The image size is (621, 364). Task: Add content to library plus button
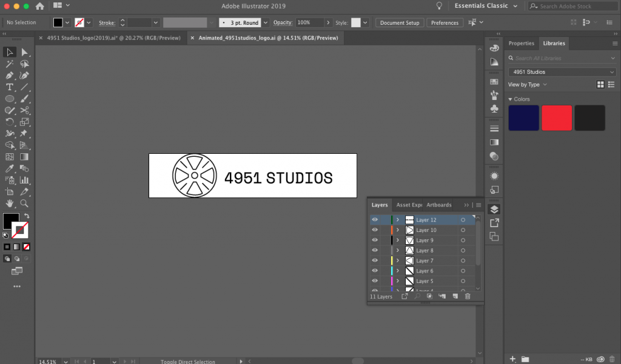[x=512, y=359]
